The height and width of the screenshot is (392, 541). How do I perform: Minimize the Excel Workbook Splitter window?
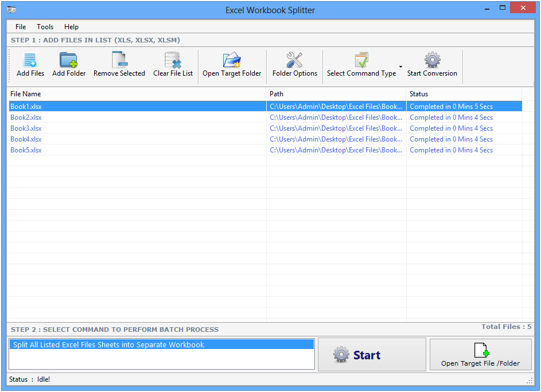click(487, 9)
